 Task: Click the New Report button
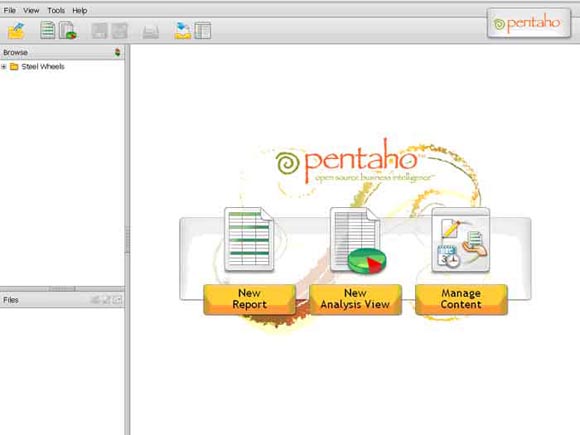point(250,299)
